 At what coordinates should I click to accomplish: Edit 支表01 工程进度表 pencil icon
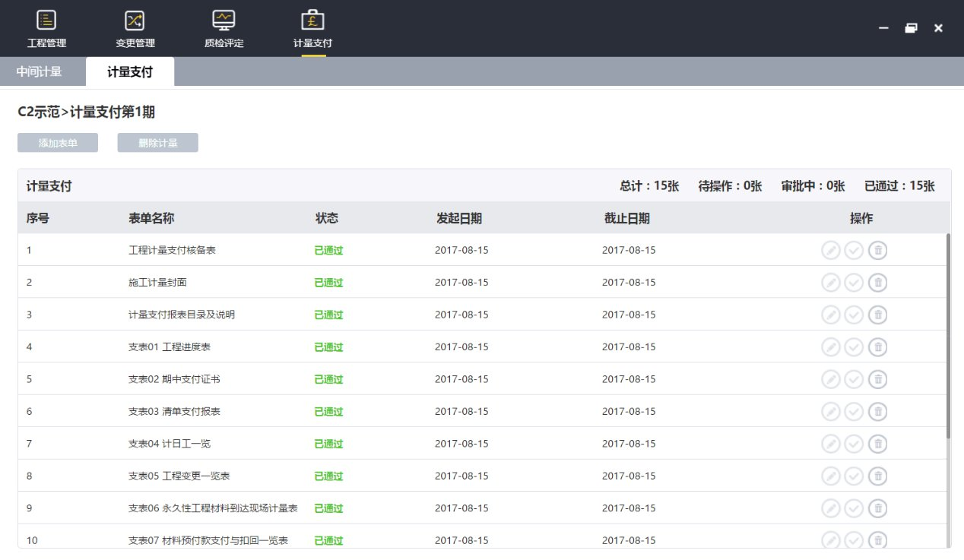tap(831, 346)
